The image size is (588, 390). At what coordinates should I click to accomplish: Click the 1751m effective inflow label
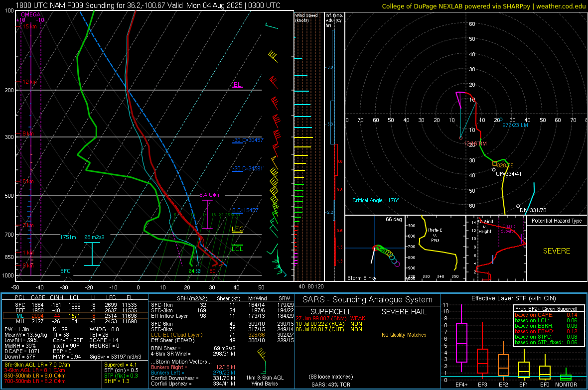tap(68, 237)
